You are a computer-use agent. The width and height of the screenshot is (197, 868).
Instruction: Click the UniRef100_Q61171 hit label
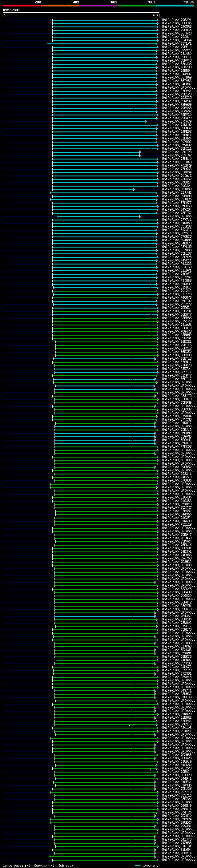tap(176, 372)
